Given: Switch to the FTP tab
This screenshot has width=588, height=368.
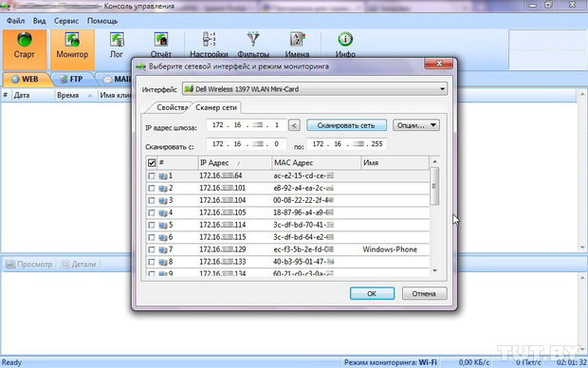Looking at the screenshot, I should (x=72, y=79).
